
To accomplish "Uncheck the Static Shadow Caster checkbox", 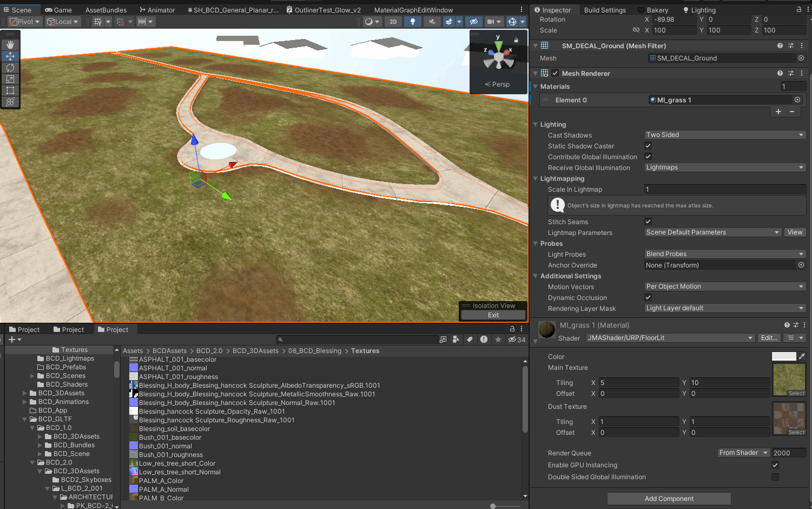I will click(x=648, y=146).
